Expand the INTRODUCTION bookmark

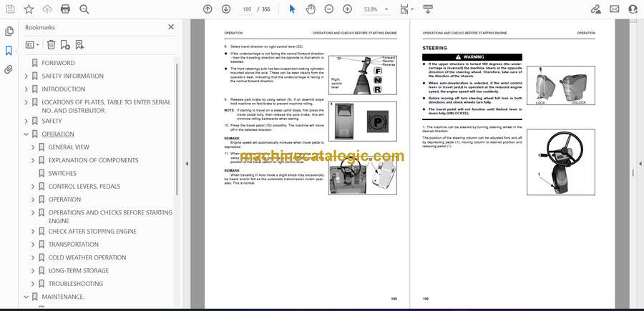26,89
